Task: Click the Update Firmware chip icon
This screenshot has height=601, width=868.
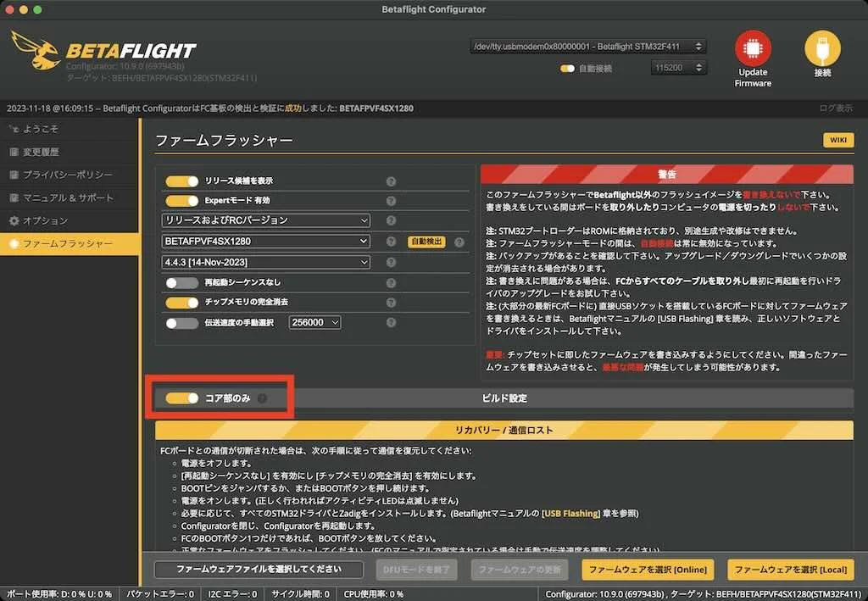Action: click(753, 48)
